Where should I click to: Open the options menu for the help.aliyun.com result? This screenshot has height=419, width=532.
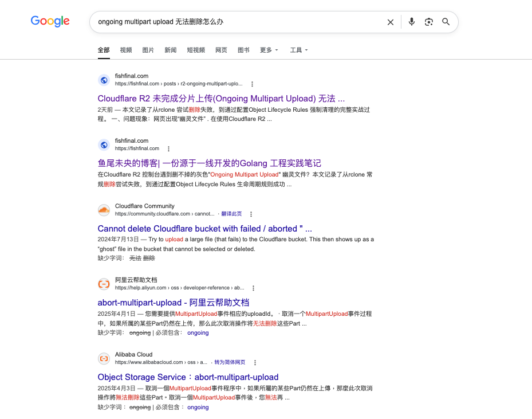click(254, 288)
